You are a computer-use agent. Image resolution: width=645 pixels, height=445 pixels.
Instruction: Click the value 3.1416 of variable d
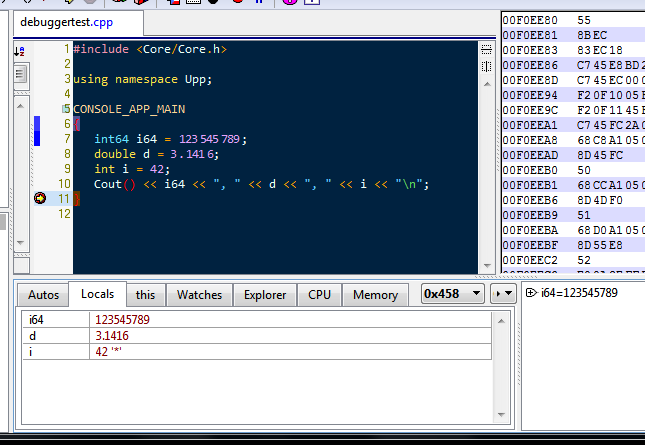click(111, 336)
